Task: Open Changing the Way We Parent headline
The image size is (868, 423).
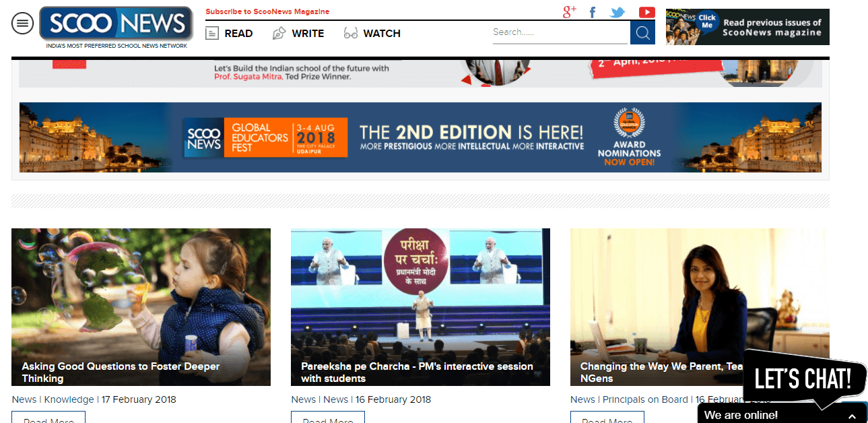Action: point(662,372)
